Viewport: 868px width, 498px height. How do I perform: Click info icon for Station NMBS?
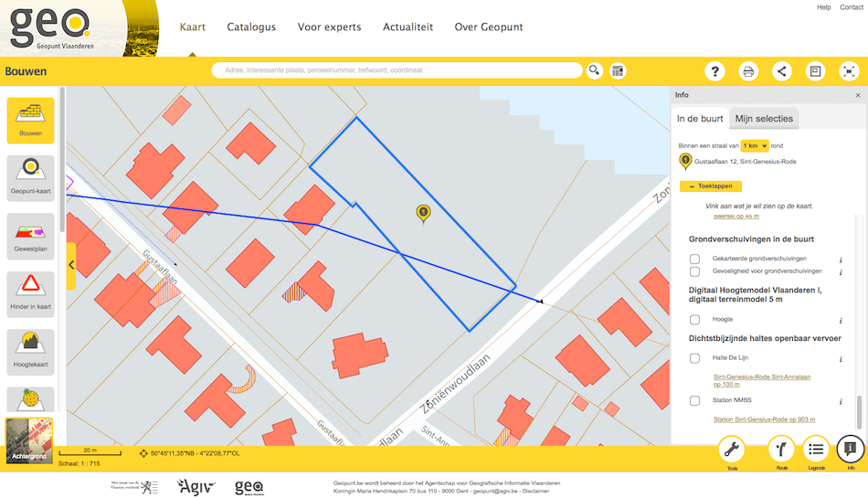[841, 402]
